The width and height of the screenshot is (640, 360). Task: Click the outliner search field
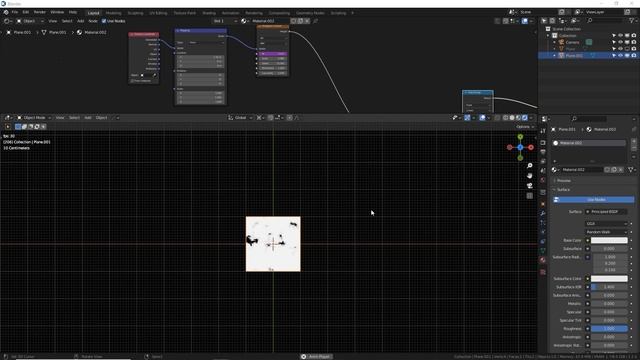tap(606, 20)
